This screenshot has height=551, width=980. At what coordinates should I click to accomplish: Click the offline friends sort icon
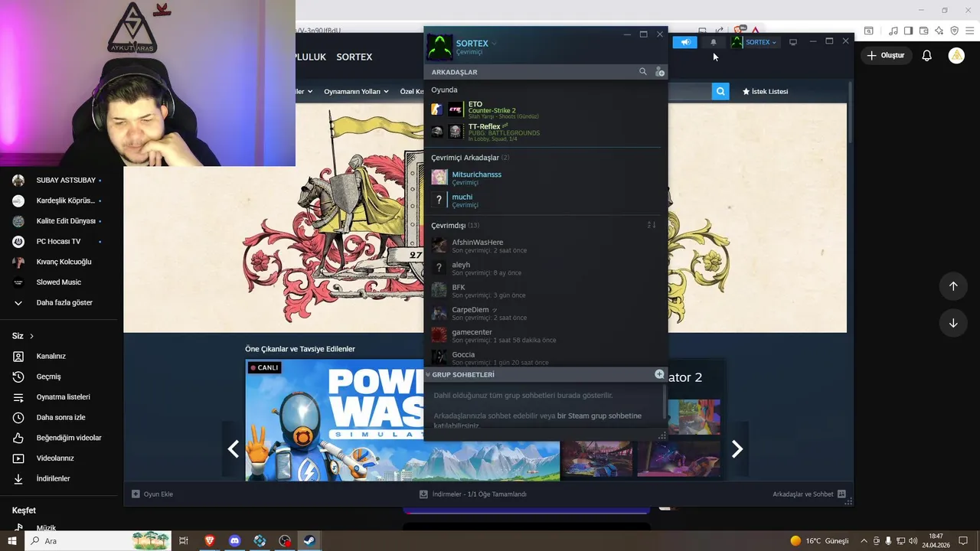[x=652, y=225]
